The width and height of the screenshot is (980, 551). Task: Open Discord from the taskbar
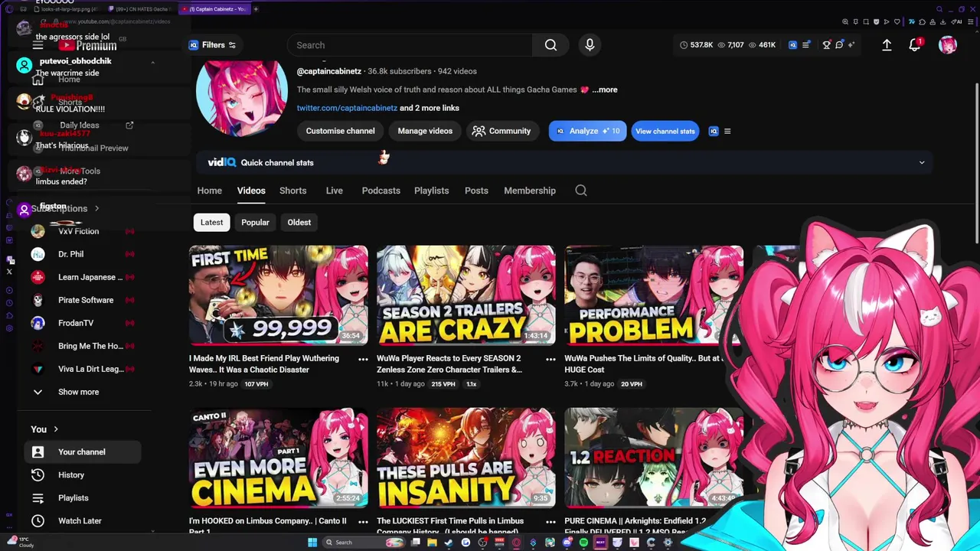[567, 543]
